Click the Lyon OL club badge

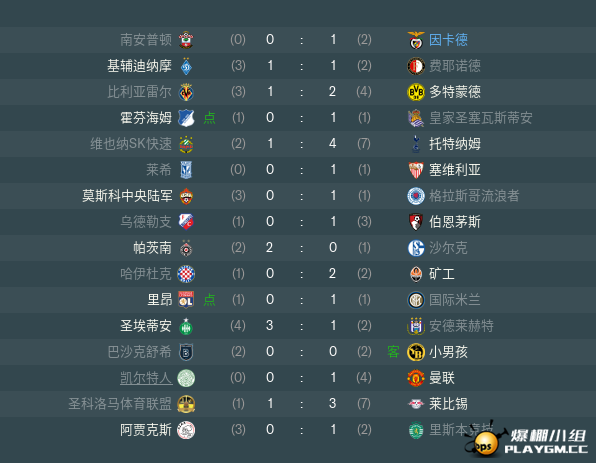186,300
